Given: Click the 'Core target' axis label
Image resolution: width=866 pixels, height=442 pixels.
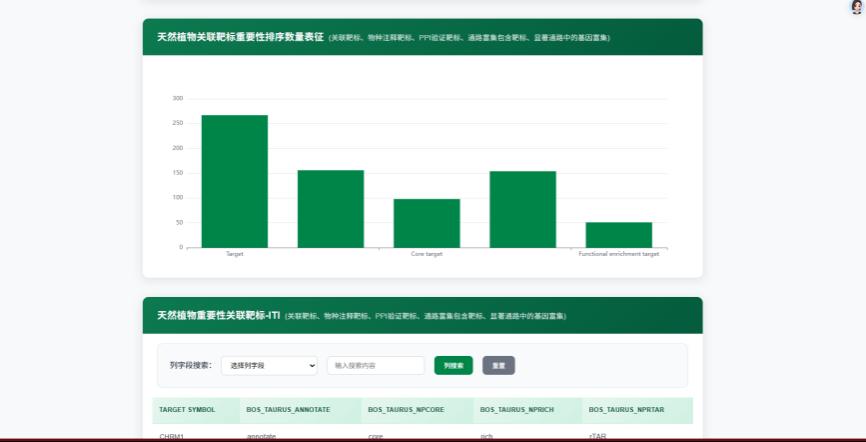Looking at the screenshot, I should 426,254.
